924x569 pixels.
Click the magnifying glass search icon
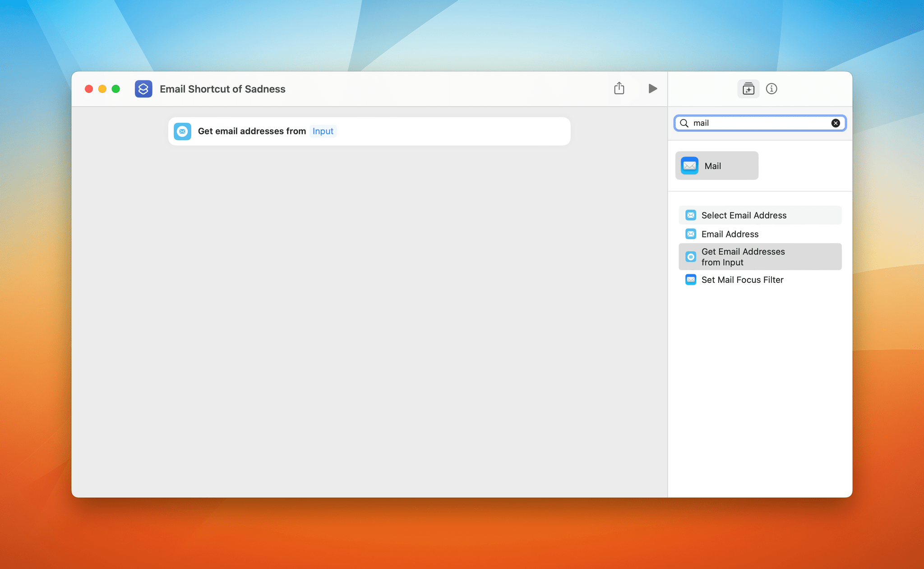pyautogui.click(x=684, y=123)
